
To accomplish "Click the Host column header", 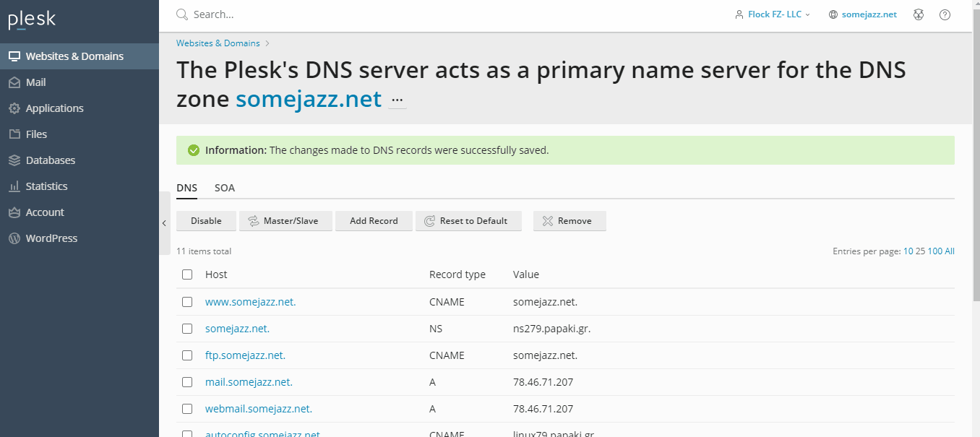I will pos(216,274).
